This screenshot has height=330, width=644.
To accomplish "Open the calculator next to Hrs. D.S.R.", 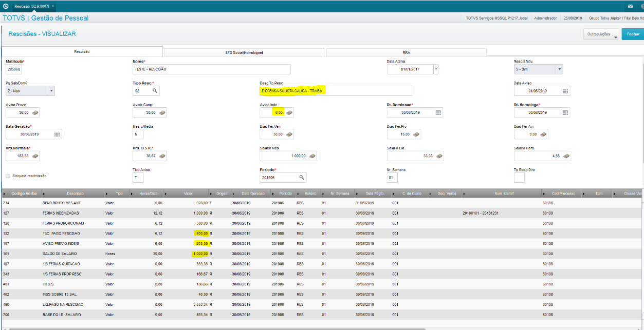I will tap(162, 156).
